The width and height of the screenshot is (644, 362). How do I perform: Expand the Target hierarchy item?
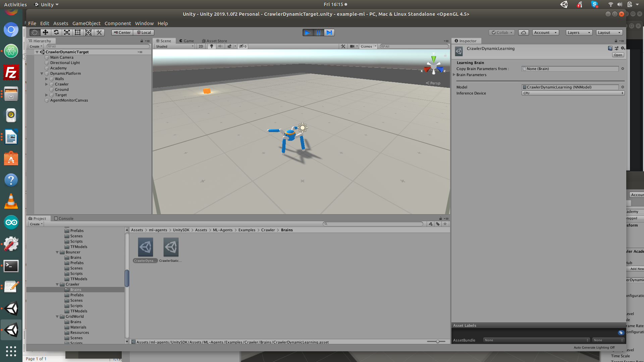[x=47, y=95]
